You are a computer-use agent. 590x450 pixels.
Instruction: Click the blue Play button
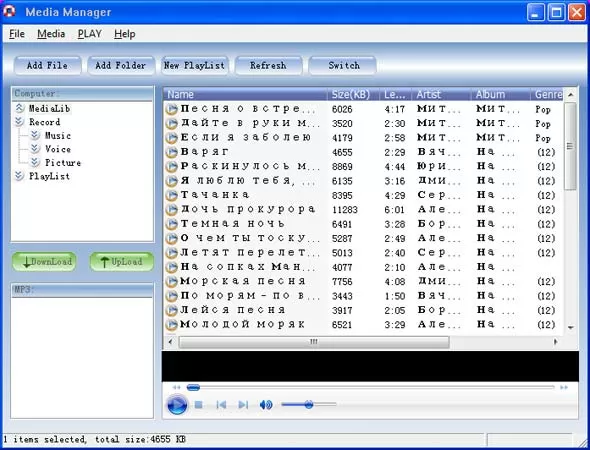177,405
